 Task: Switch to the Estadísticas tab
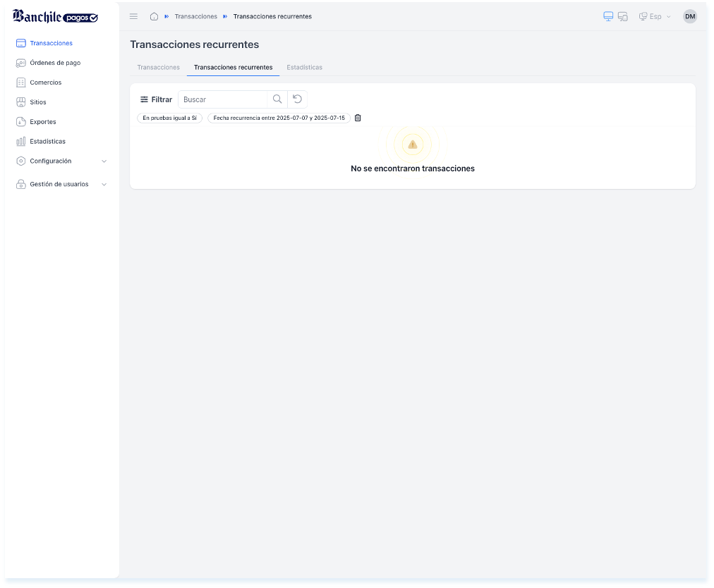click(304, 68)
